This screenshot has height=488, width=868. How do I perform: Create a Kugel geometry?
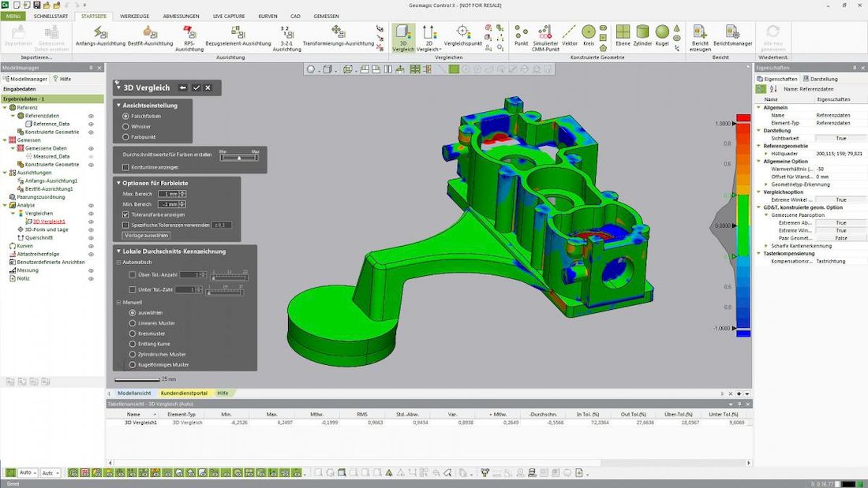662,36
